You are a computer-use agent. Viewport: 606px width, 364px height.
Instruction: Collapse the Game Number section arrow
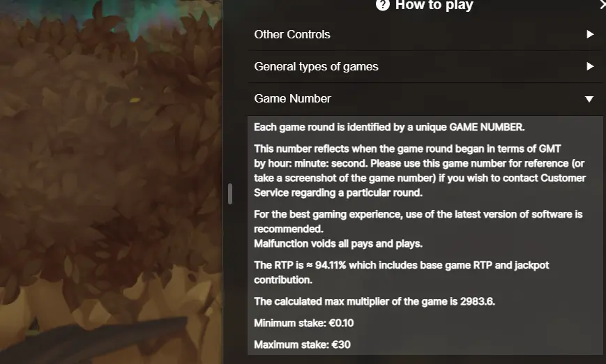pyautogui.click(x=589, y=99)
